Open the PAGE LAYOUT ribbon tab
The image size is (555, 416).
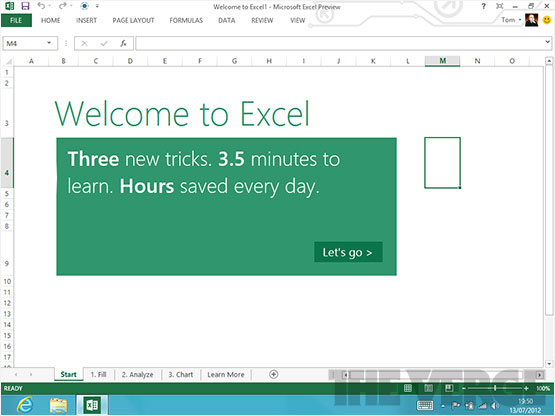[x=133, y=21]
